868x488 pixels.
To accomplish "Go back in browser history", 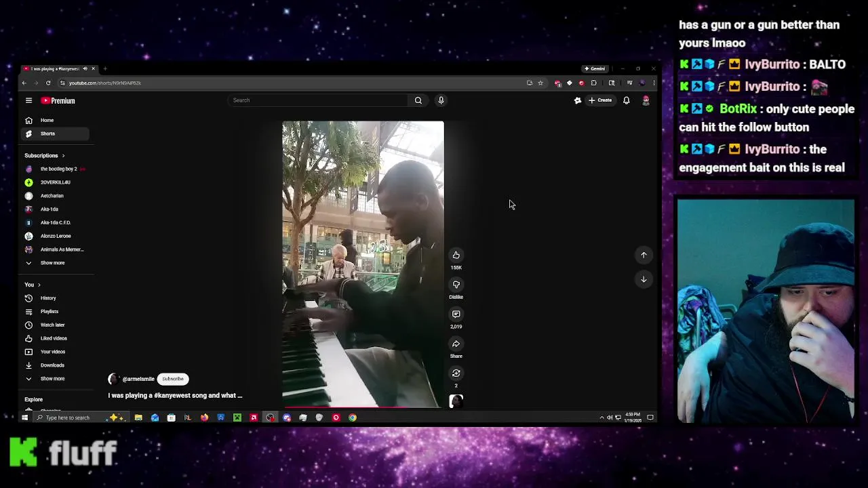I will [x=24, y=83].
